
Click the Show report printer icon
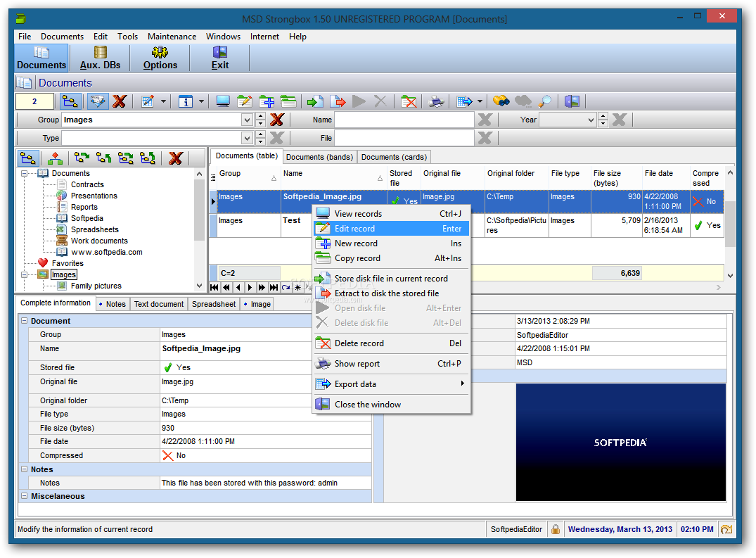(x=436, y=101)
